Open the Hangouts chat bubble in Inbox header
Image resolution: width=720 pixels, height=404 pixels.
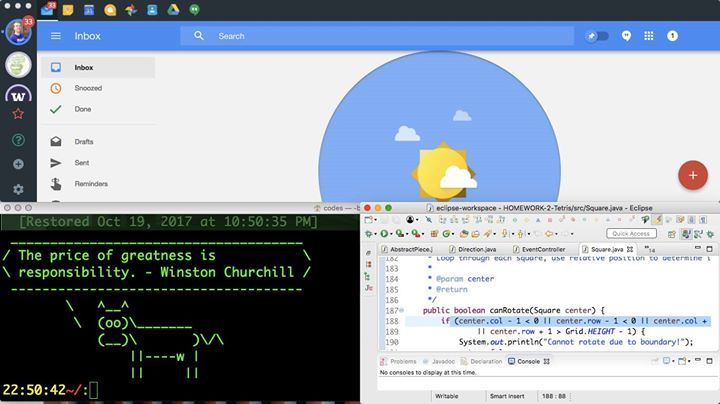pos(626,36)
